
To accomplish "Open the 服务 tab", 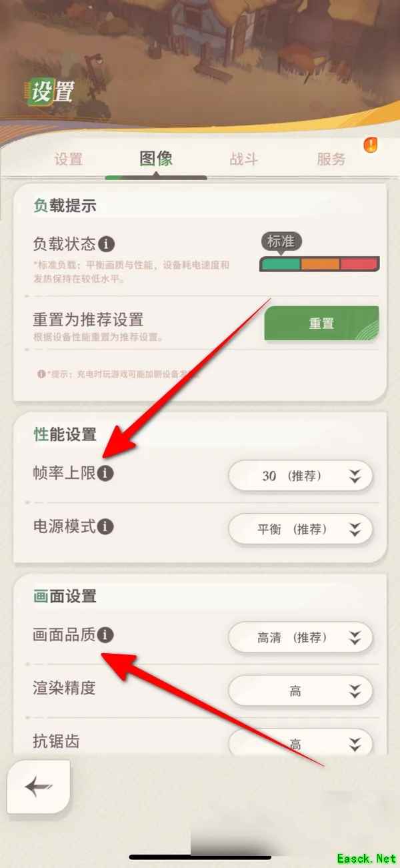I will 331,159.
